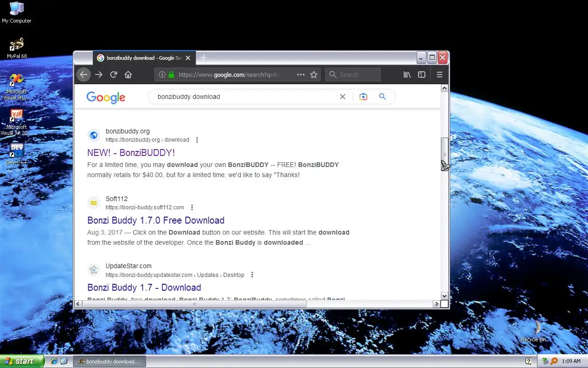This screenshot has height=368, width=588.
Task: Open options for Soft112 result
Action: pos(192,207)
